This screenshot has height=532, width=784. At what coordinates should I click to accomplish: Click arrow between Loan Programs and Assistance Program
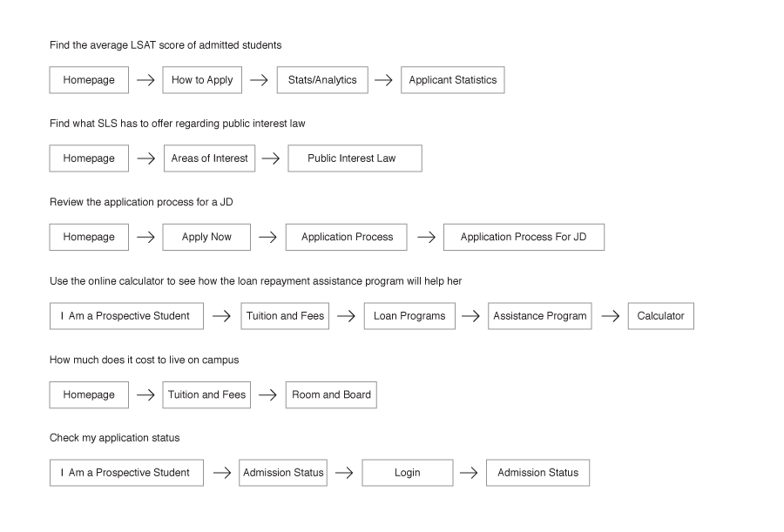[470, 316]
